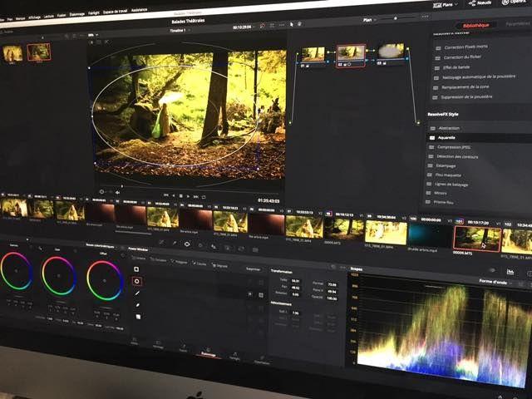
Task: Open the curves palette icon
Action: 161,242
